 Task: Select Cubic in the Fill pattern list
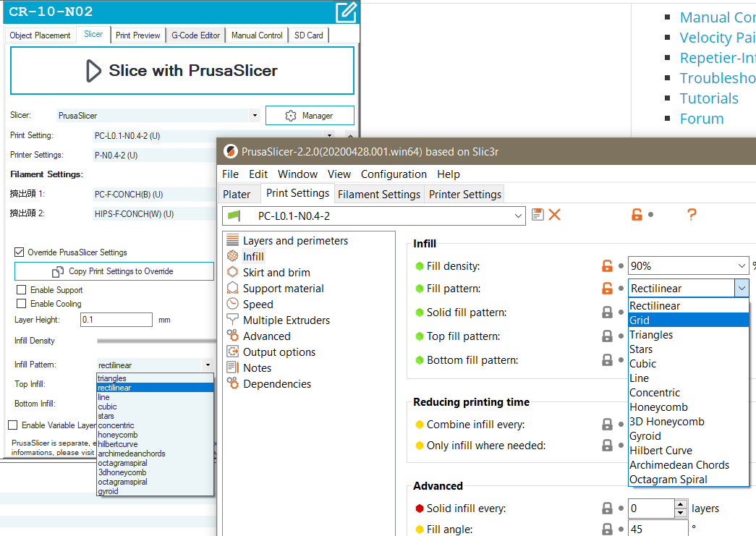pyautogui.click(x=689, y=363)
